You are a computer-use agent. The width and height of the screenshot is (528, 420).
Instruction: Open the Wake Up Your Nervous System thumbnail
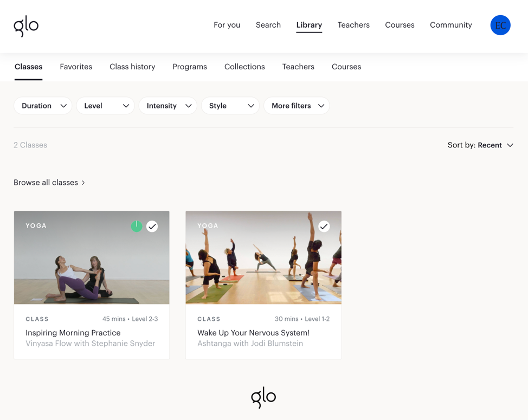(x=263, y=257)
